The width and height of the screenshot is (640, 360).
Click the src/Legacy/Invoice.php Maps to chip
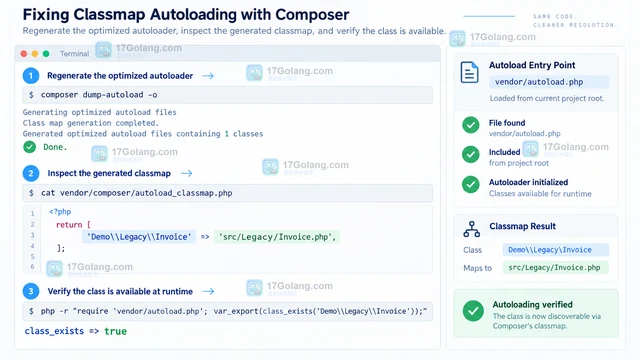556,268
